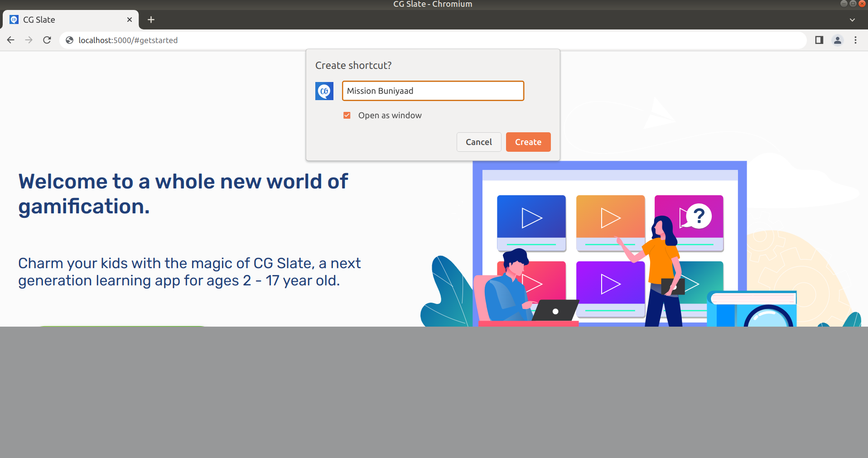Select the CG Slate tab
Screen dimensions: 868x458
[x=71, y=19]
